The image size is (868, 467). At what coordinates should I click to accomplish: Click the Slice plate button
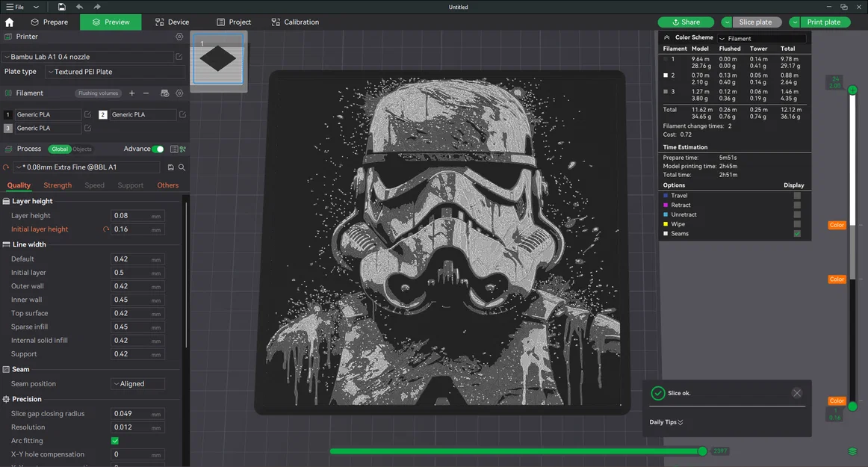point(756,22)
